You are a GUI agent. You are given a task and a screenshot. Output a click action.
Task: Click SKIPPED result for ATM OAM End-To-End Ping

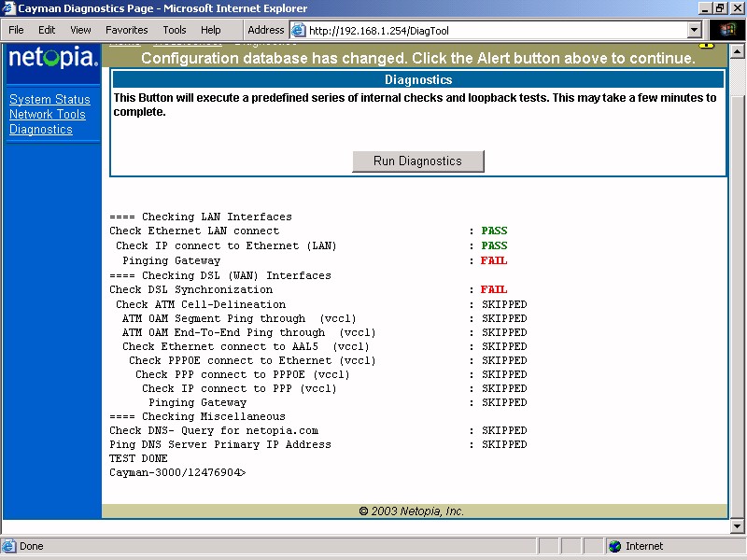[504, 332]
